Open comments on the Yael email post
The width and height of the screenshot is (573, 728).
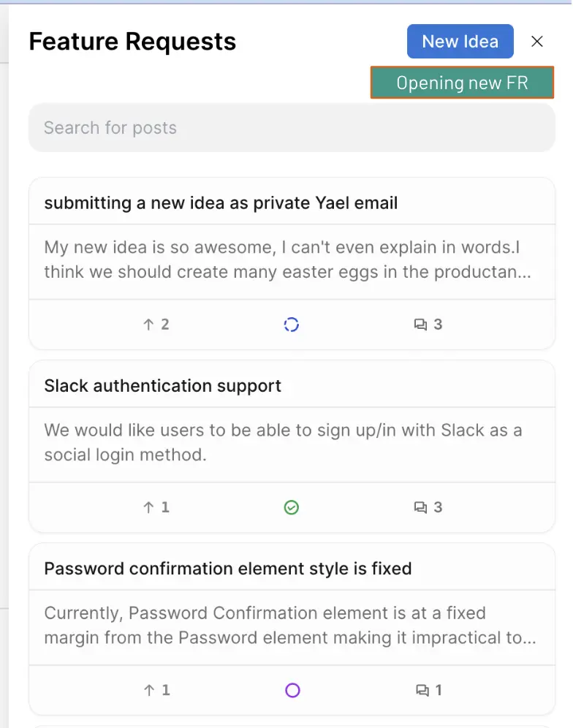pyautogui.click(x=428, y=324)
